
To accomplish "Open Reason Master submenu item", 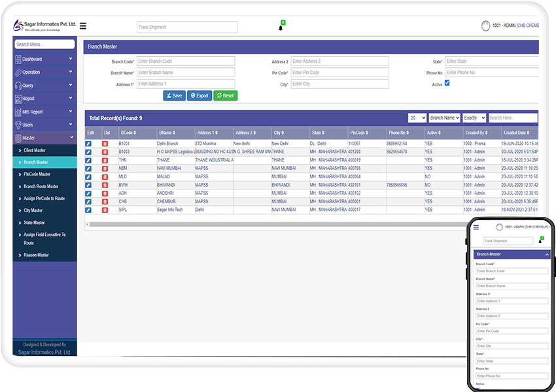I will point(44,255).
